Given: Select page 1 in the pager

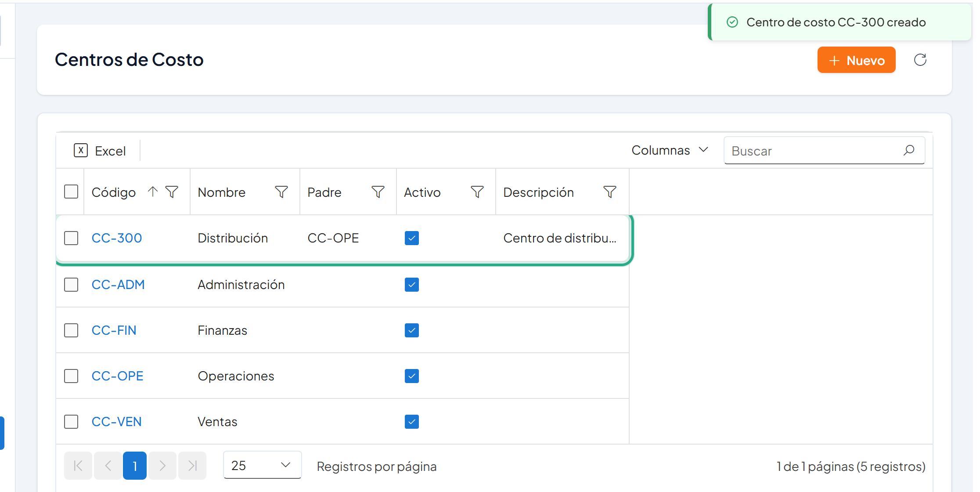Looking at the screenshot, I should click(135, 466).
